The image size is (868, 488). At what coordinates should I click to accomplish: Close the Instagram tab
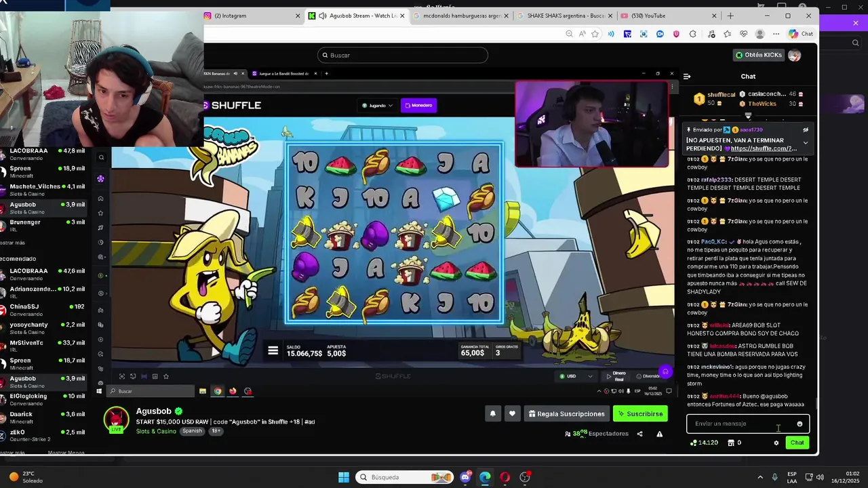[x=298, y=16]
